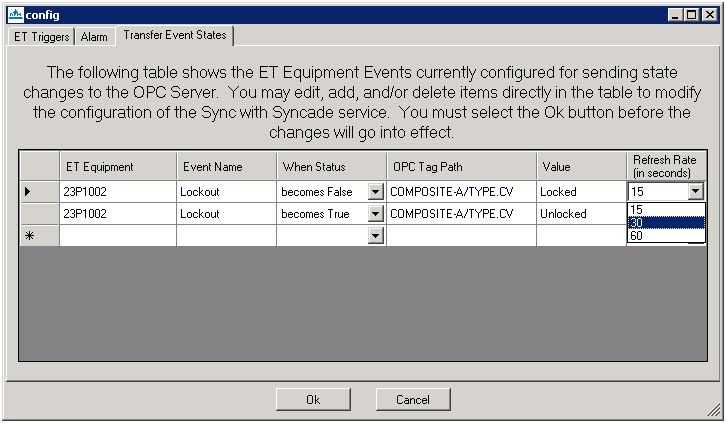The height and width of the screenshot is (423, 726).
Task: Click the When Status column header
Action: click(332, 166)
